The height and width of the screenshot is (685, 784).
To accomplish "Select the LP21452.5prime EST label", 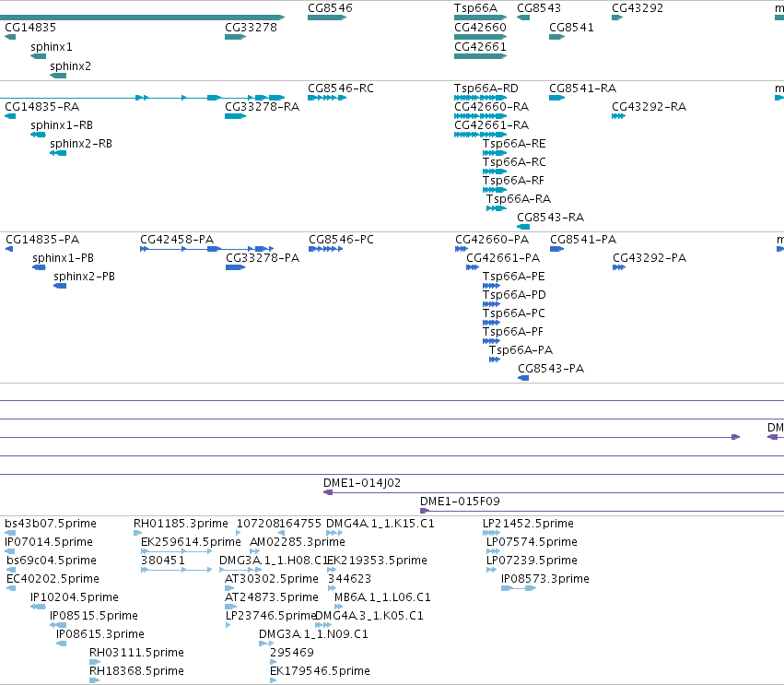I will pyautogui.click(x=528, y=524).
